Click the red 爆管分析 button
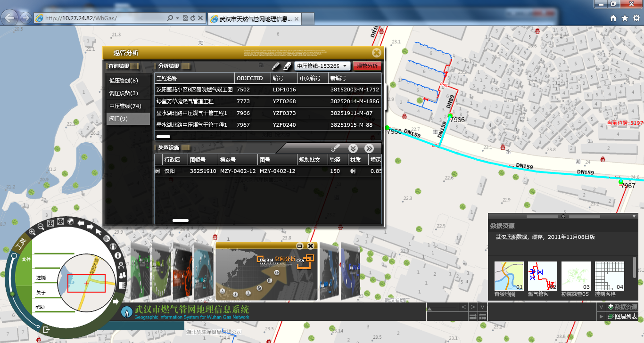The image size is (644, 343). pyautogui.click(x=367, y=66)
